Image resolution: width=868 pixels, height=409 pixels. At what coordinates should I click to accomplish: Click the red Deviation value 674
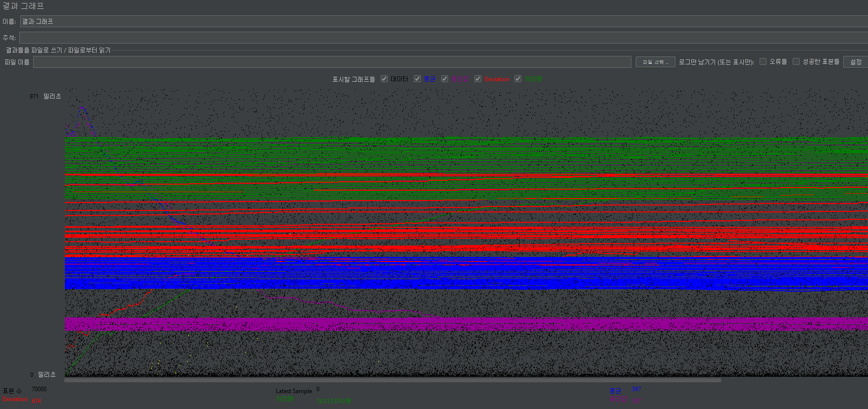tap(37, 401)
